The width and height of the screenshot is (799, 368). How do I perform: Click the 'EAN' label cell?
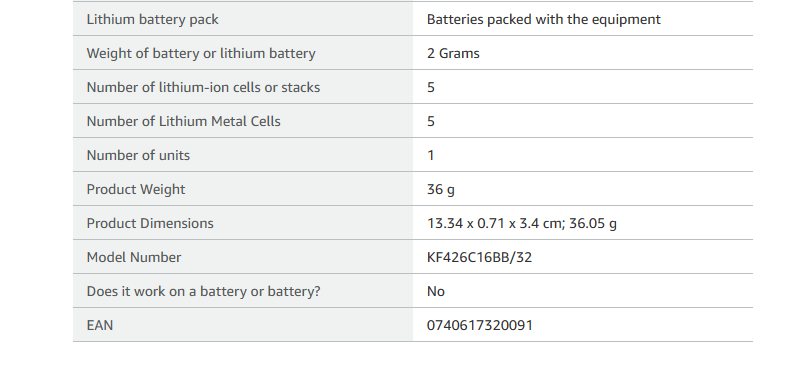[x=243, y=325]
